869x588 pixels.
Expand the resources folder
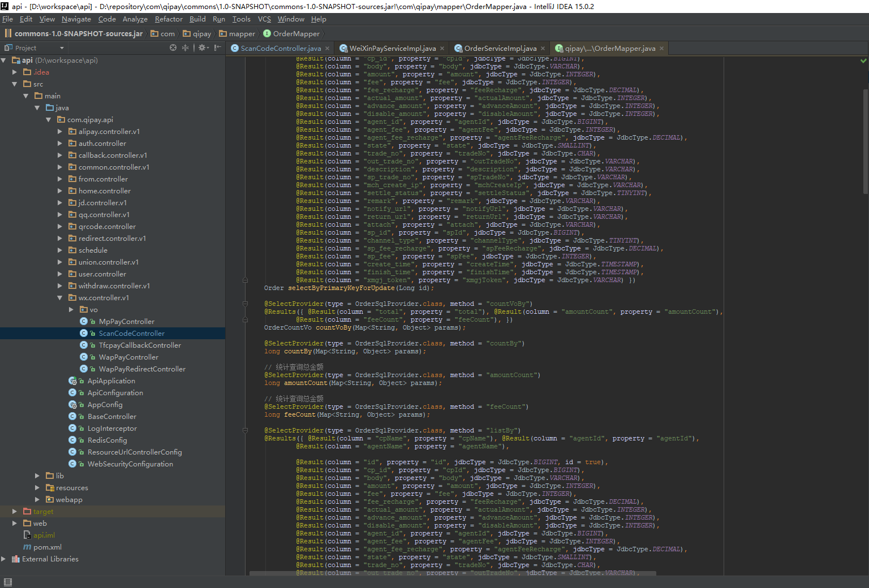pyautogui.click(x=37, y=487)
